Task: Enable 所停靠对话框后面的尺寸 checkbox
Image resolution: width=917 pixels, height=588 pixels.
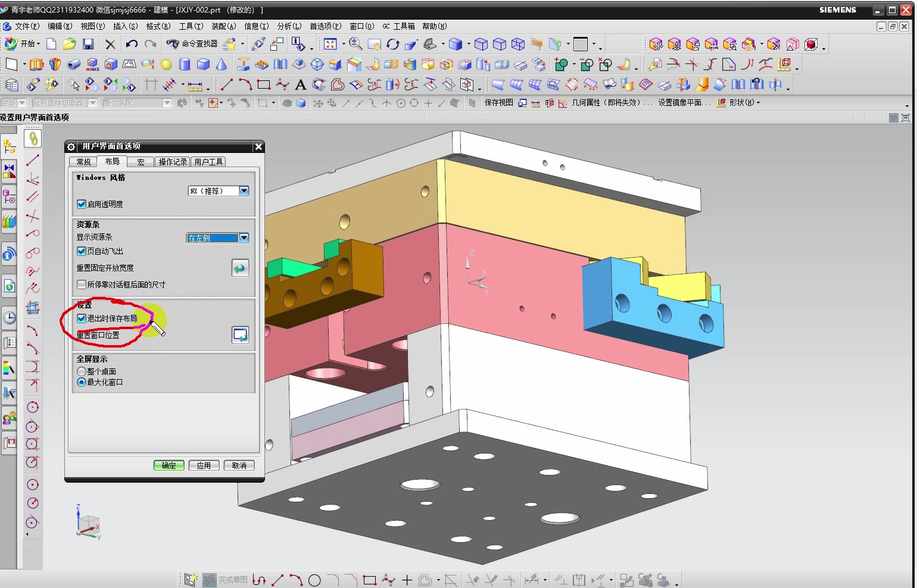Action: click(82, 284)
